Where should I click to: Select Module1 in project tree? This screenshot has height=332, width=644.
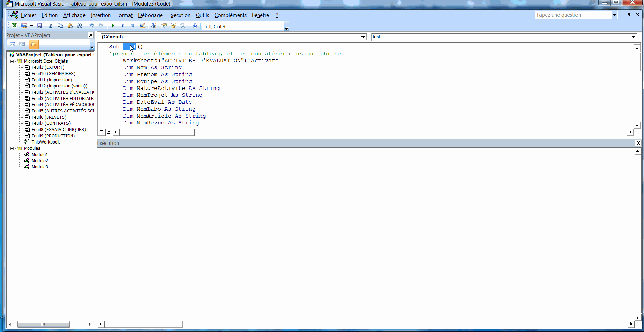pyautogui.click(x=39, y=155)
